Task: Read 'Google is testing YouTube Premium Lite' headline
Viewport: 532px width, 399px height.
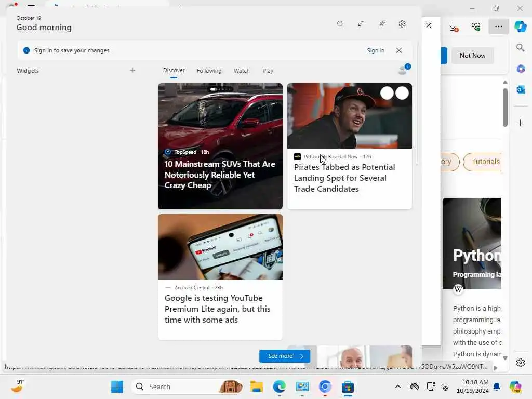Action: point(218,309)
